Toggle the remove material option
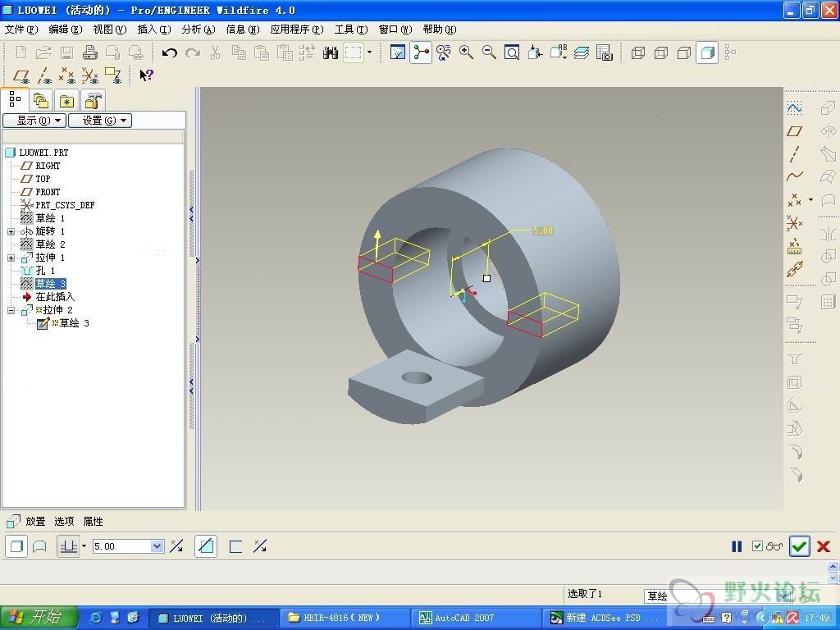 (x=206, y=546)
